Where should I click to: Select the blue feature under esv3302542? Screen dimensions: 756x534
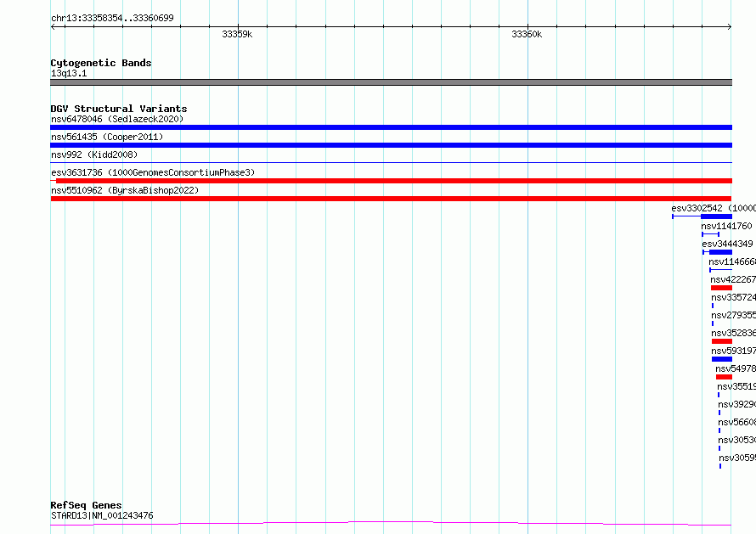(702, 216)
